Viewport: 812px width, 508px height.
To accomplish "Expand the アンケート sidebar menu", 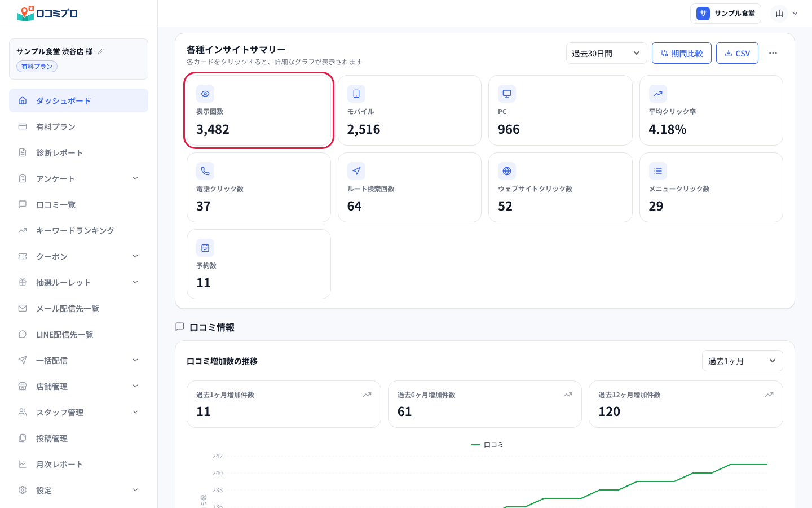I will pyautogui.click(x=78, y=178).
